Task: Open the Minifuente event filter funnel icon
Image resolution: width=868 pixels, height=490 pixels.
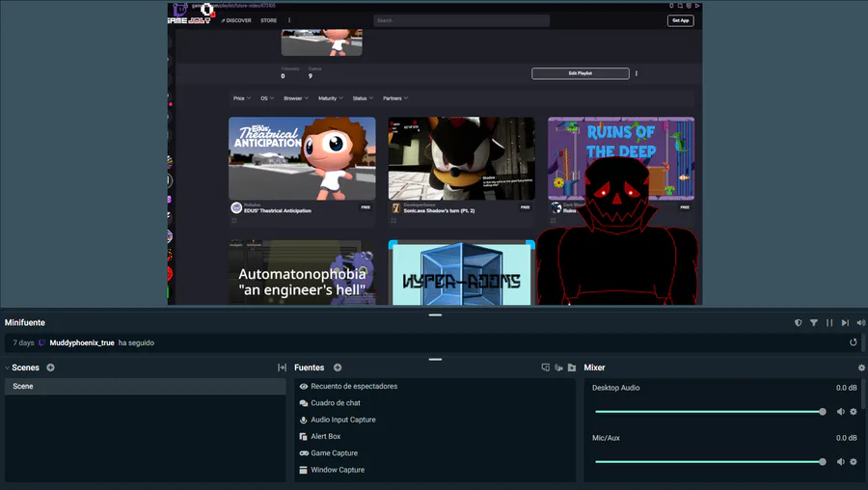Action: pos(814,323)
